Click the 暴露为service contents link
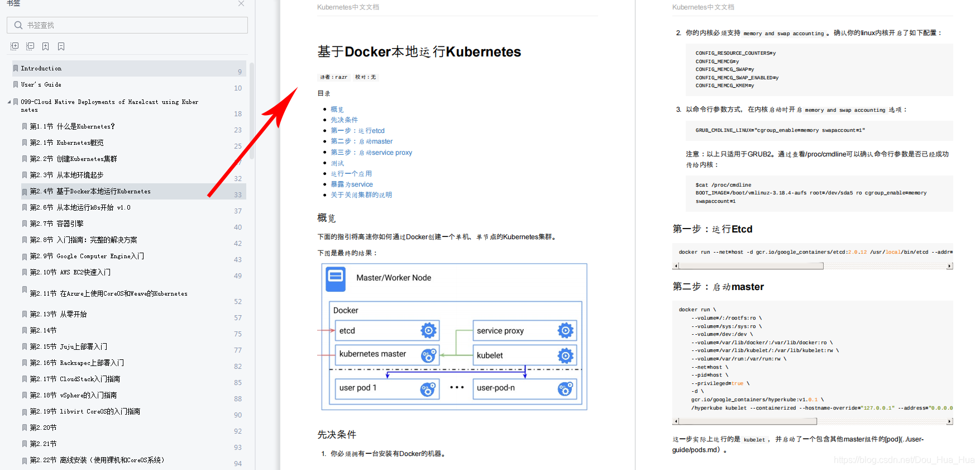The image size is (980, 470). [x=352, y=184]
